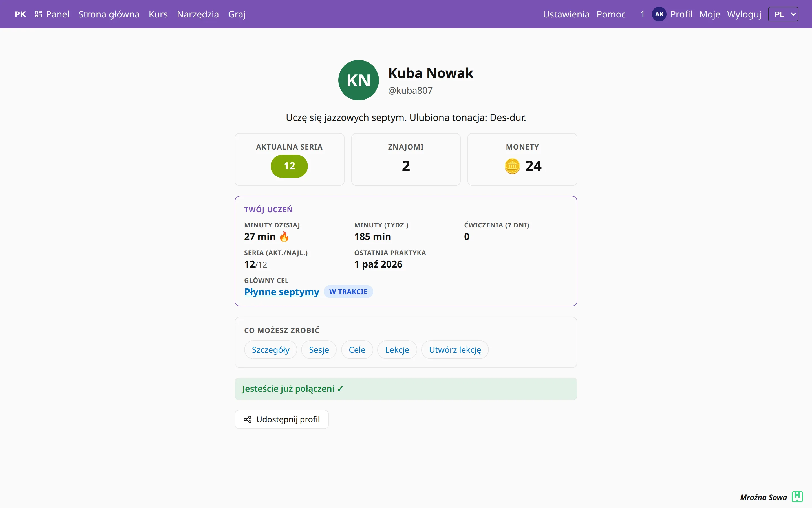Open the Lekcje button
This screenshot has width=812, height=508.
397,350
